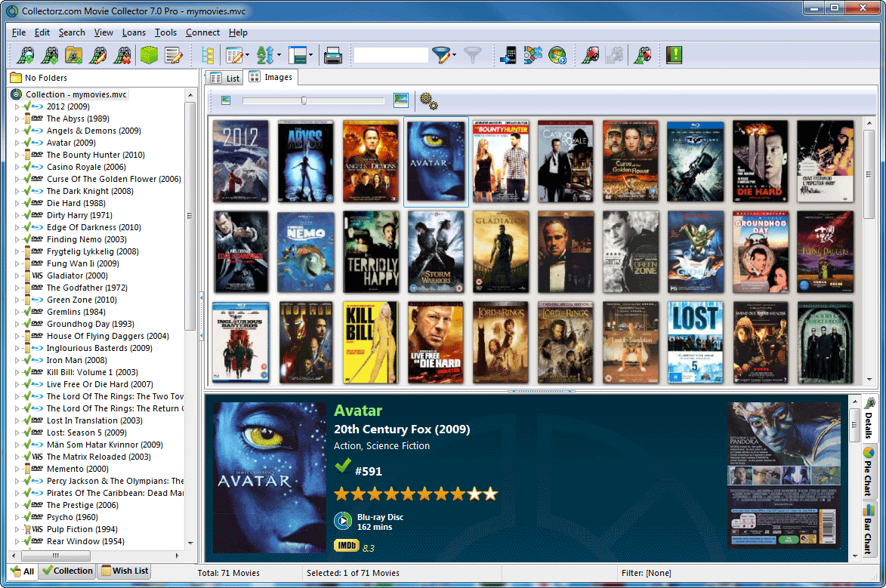Select the LOST season 5 cover thumbnail
Viewport: 886px width, 588px height.
click(695, 342)
